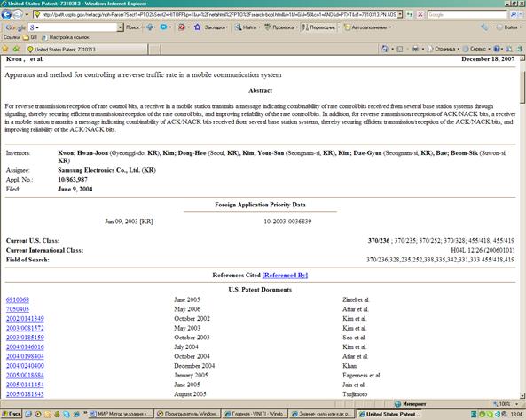The height and width of the screenshot is (420, 526).
Task: Open Настройка ссылок link in links bar
Action: 66,37
